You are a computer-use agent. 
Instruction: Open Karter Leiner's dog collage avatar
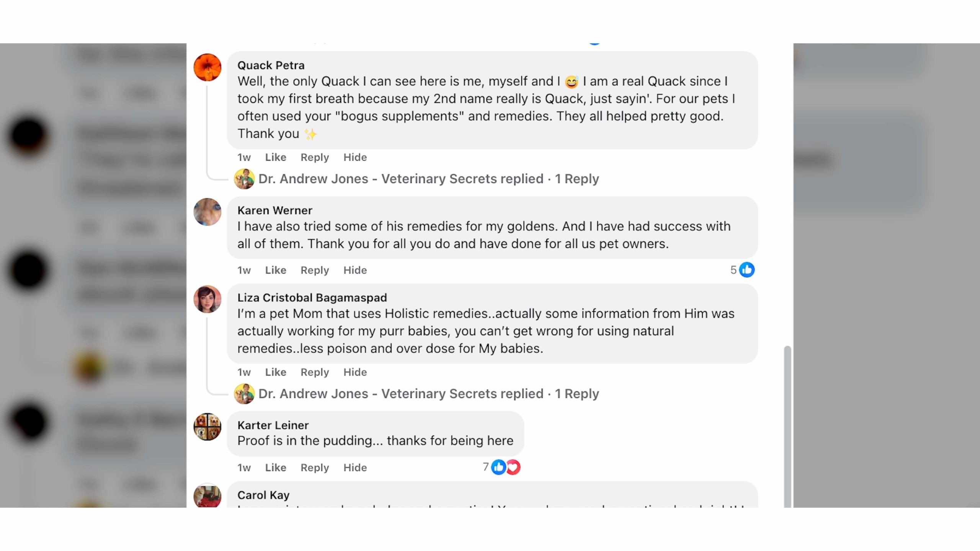(x=207, y=426)
